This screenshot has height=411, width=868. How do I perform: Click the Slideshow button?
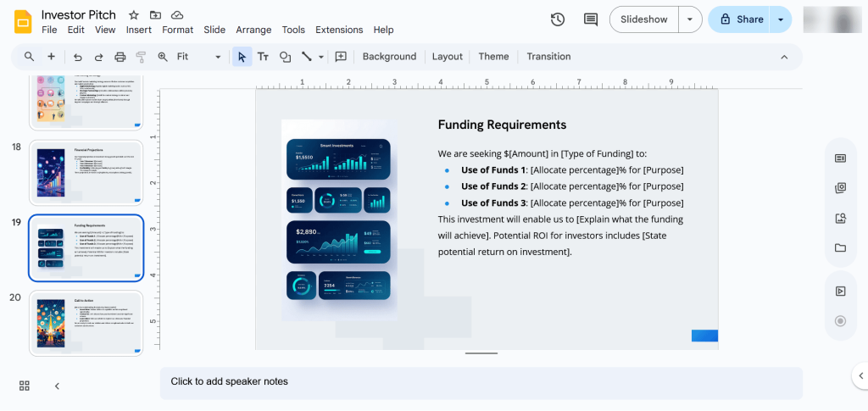644,19
